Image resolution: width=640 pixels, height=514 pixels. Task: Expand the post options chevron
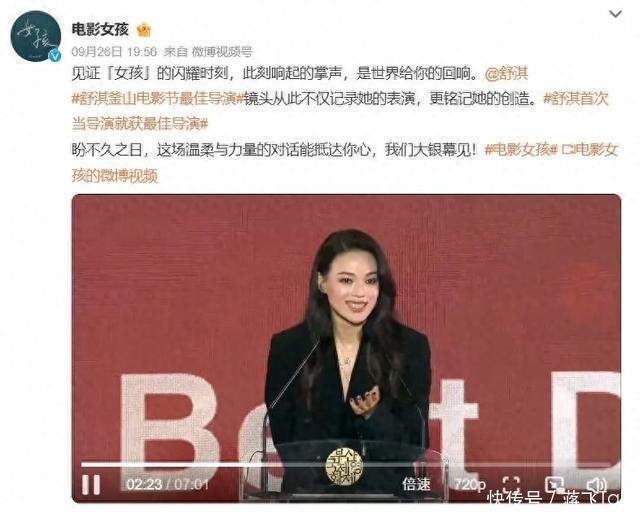click(x=615, y=14)
